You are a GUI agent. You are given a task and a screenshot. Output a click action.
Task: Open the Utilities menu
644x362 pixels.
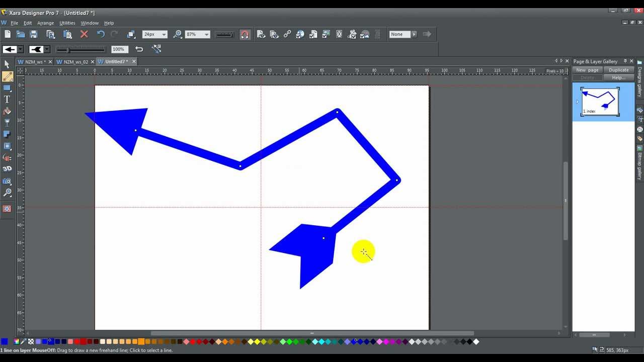point(67,23)
